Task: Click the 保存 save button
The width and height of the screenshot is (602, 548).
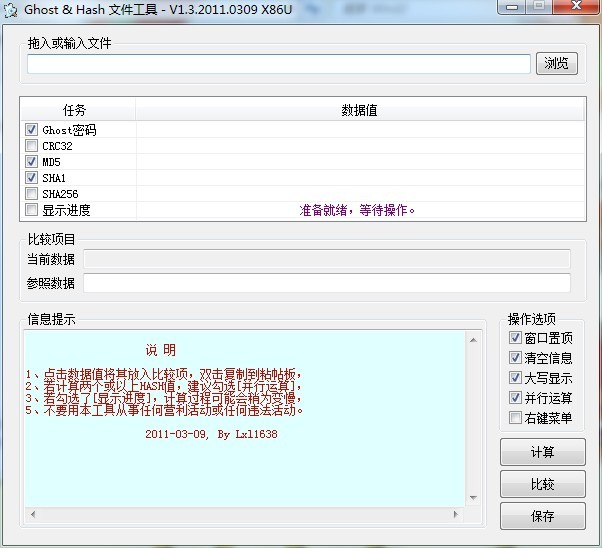Action: click(x=542, y=516)
